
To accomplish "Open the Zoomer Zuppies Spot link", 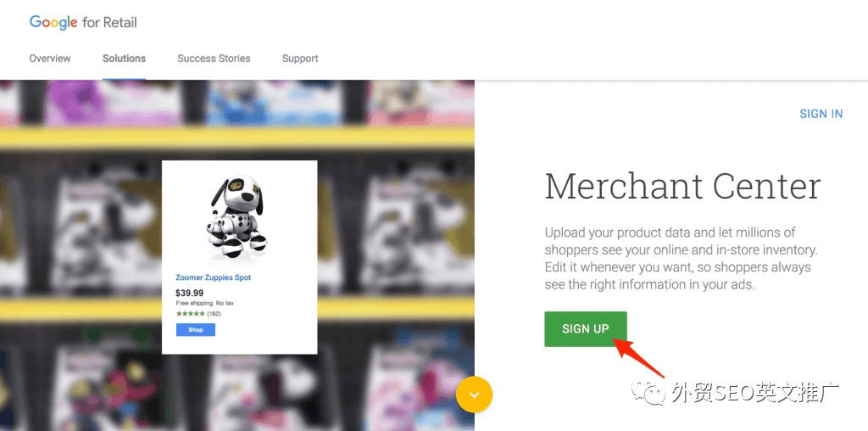I will (213, 277).
